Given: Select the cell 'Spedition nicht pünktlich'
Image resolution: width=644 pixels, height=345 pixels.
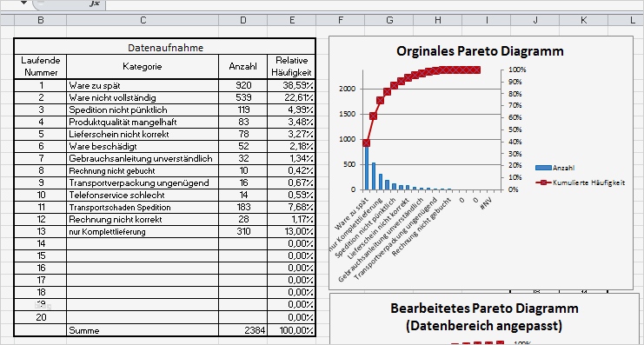Looking at the screenshot, I should tap(143, 109).
